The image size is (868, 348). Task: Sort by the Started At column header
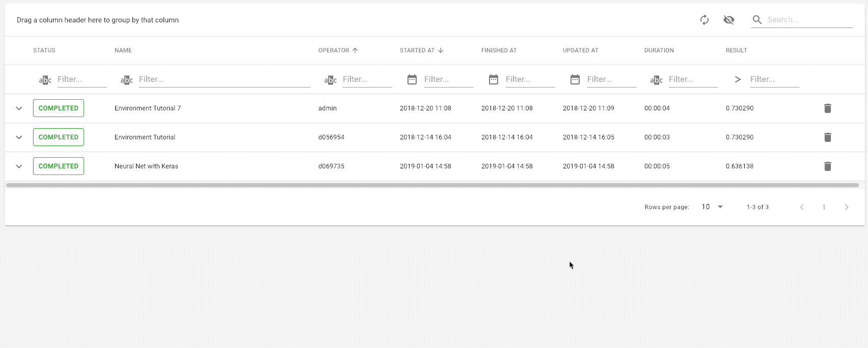[x=417, y=50]
